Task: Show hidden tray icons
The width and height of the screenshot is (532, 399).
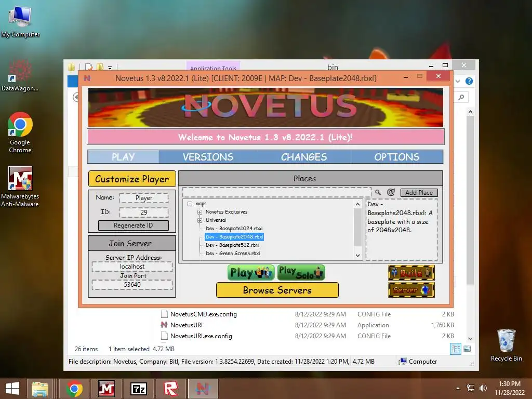Action: coord(458,388)
